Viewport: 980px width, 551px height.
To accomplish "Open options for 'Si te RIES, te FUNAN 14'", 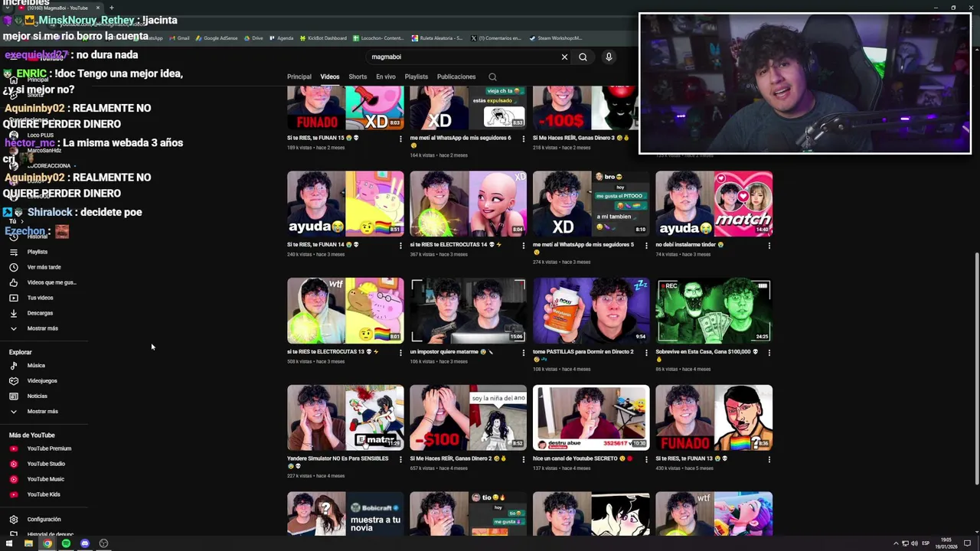I will (400, 246).
